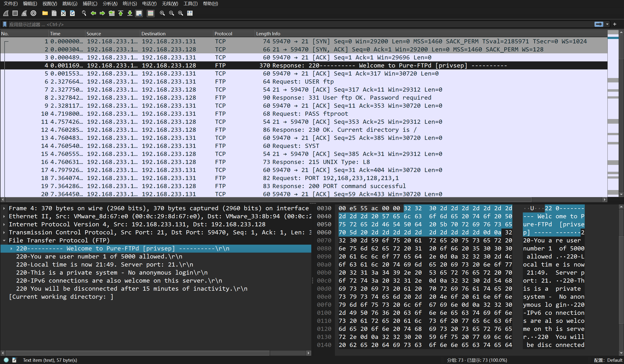The image size is (624, 364).
Task: Start capturing packets with the shark fin icon
Action: (x=6, y=13)
